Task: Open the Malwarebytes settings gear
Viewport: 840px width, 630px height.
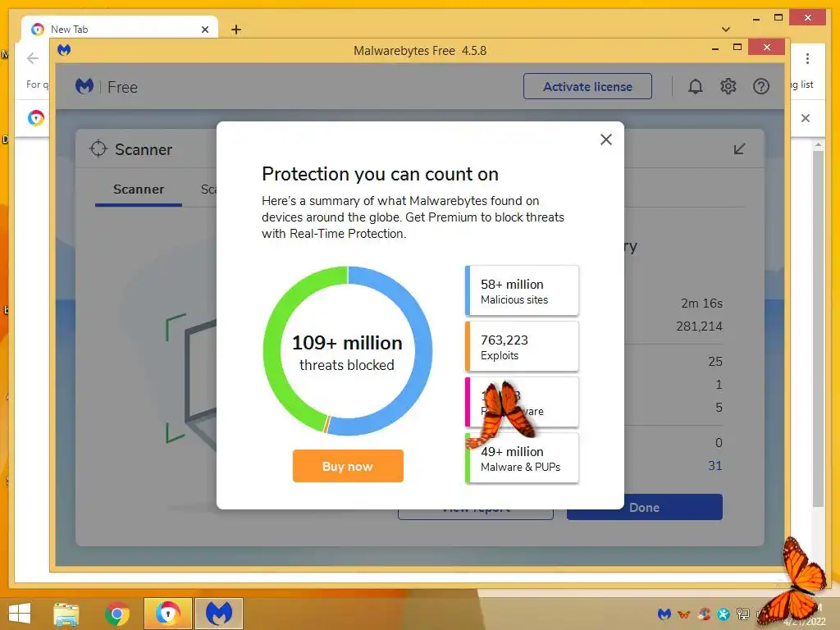Action: (728, 86)
